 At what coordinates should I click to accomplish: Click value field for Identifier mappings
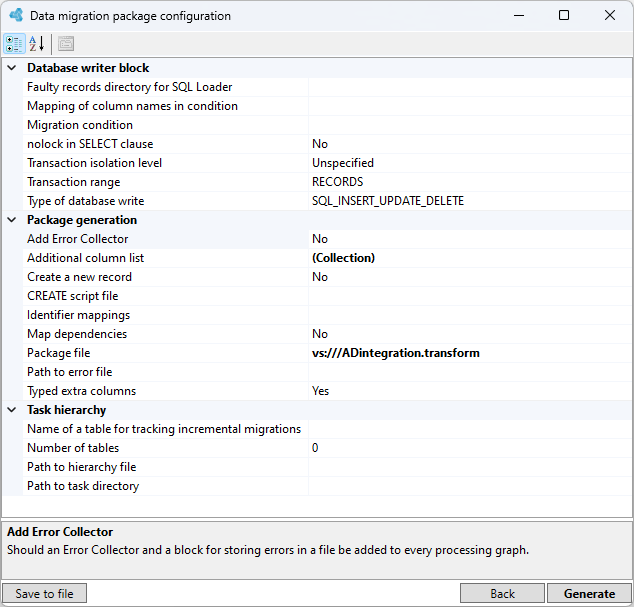(x=470, y=315)
